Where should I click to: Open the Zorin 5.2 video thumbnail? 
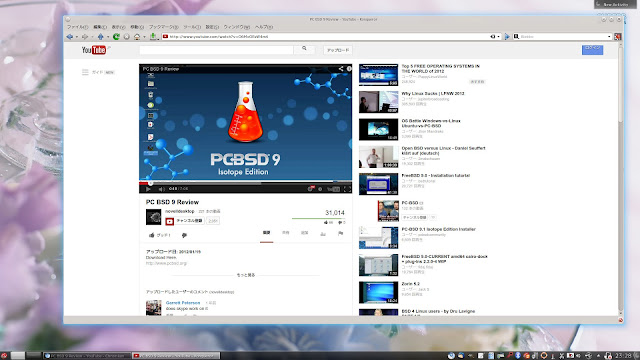tap(378, 292)
